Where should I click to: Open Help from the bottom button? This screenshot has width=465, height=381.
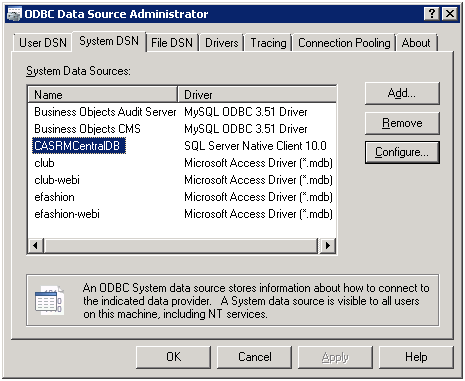click(416, 357)
